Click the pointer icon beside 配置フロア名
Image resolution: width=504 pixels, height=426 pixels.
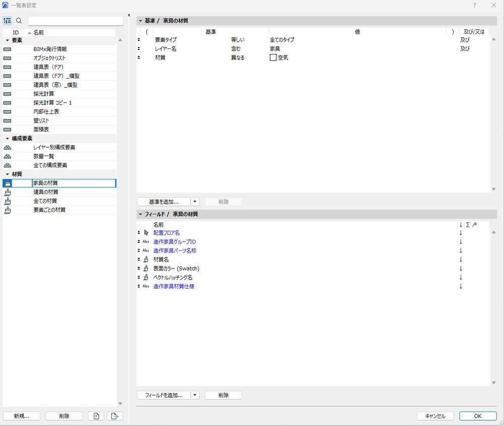pos(146,233)
